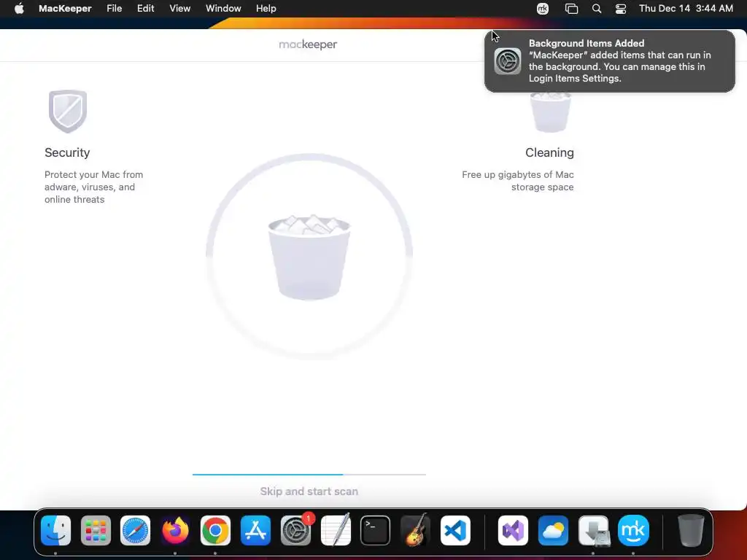Open System Settings from the Dock
747x560 pixels.
pos(295,530)
